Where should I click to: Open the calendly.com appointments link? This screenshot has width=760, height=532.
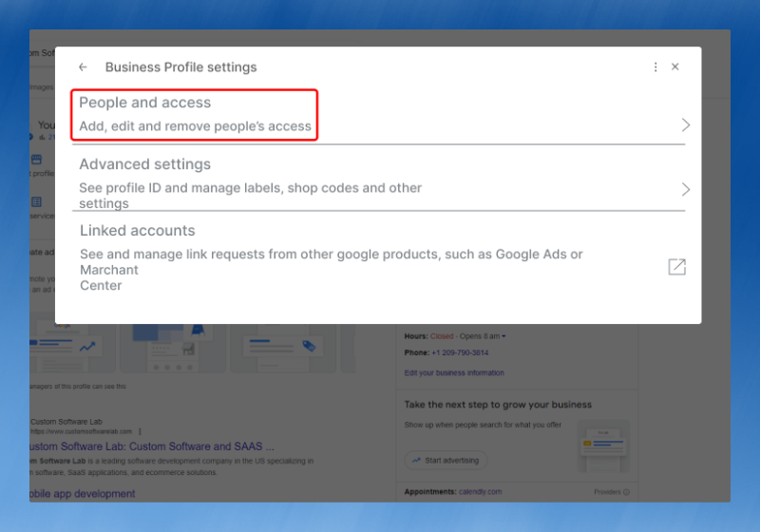480,492
